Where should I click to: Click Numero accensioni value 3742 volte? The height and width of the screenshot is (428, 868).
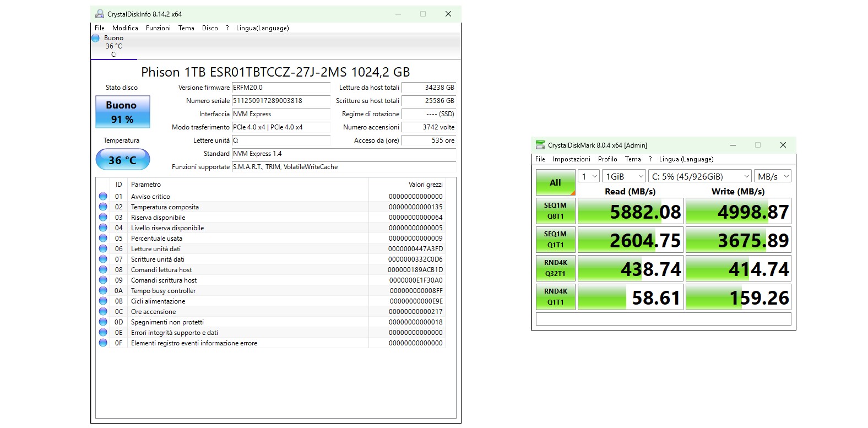pos(429,127)
